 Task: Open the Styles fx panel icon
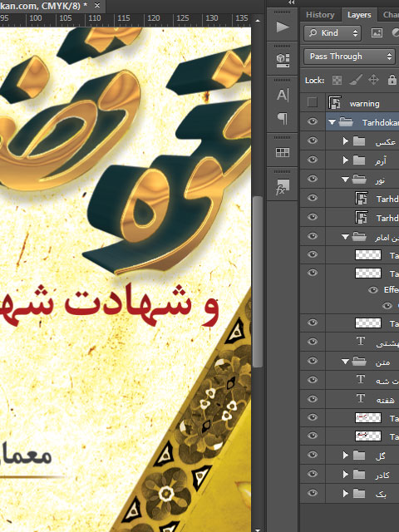[x=283, y=187]
